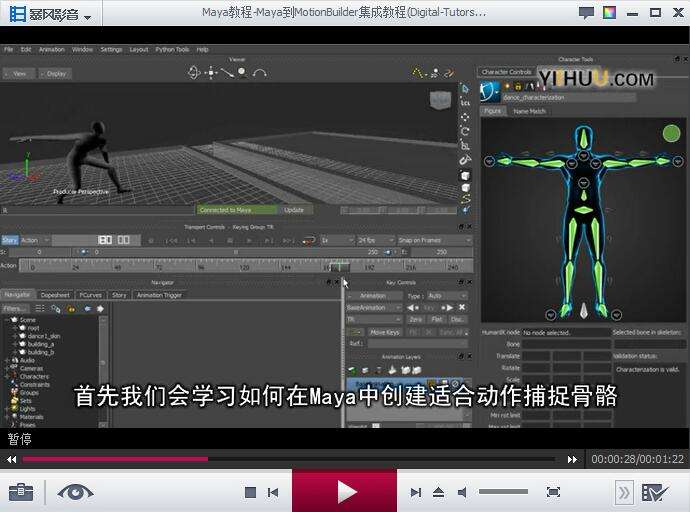
Task: Open the File menu in MotionBuilder
Action: (8, 49)
